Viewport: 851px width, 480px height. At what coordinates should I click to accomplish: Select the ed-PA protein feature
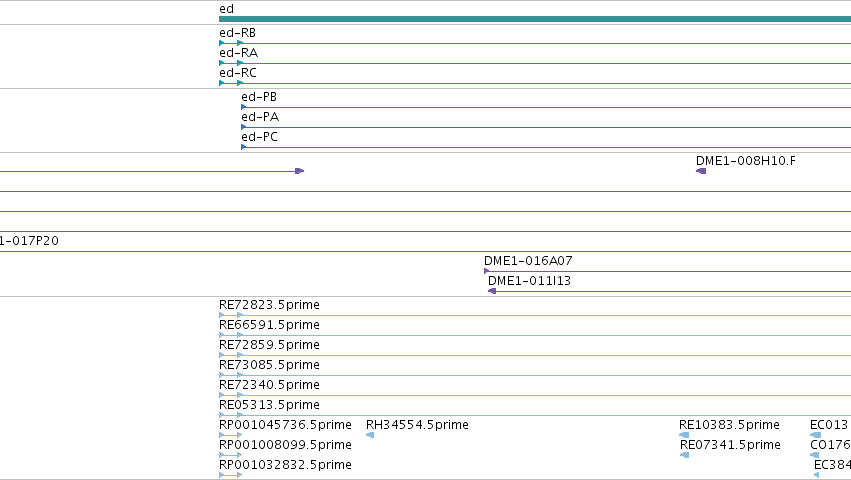coord(546,127)
